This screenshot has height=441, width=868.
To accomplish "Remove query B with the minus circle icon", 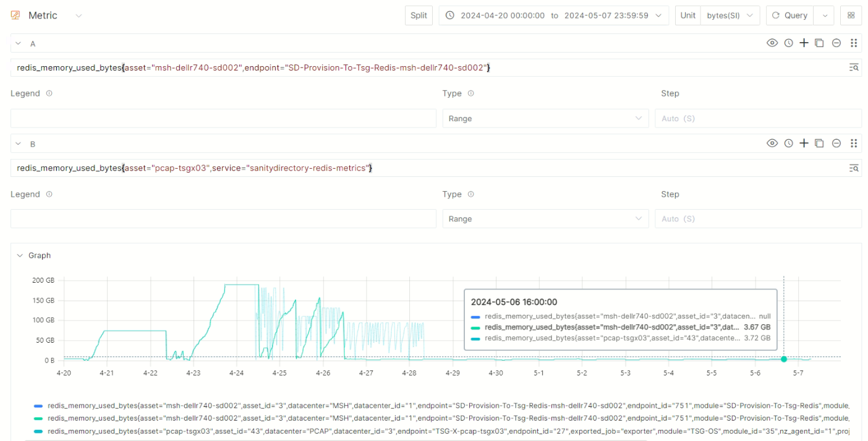I will (836, 143).
